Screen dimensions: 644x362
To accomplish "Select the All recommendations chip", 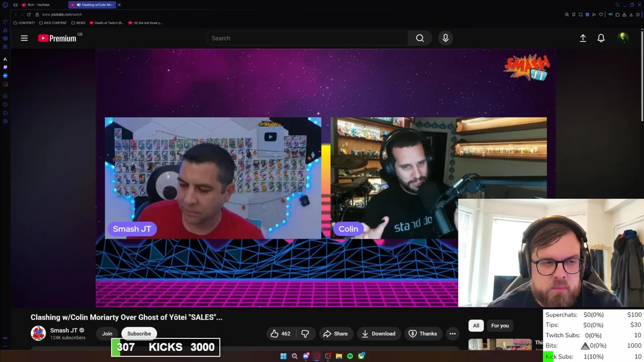I will coord(476,326).
